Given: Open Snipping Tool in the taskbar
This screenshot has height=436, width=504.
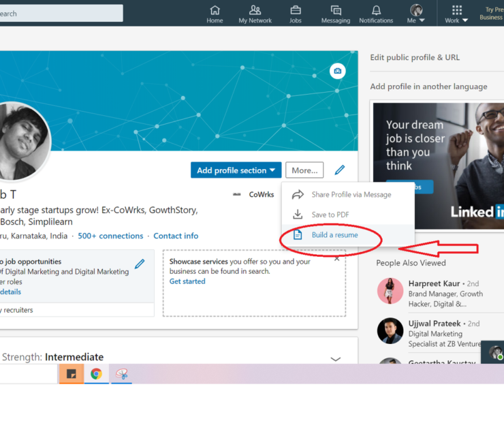Looking at the screenshot, I should pyautogui.click(x=121, y=373).
